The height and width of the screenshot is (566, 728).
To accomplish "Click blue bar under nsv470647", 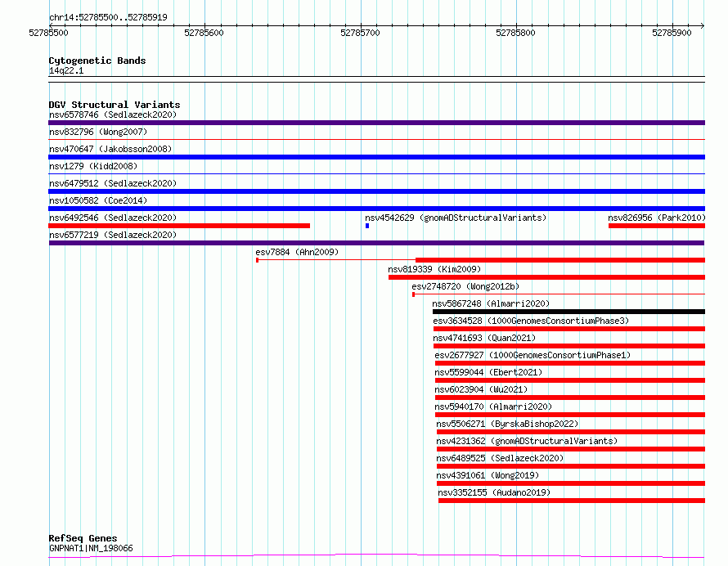I will (376, 157).
